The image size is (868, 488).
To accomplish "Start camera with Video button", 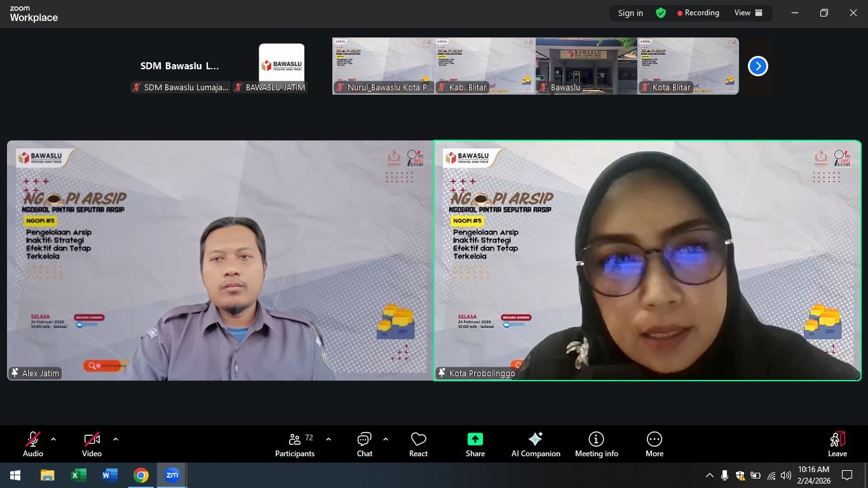I will click(92, 444).
